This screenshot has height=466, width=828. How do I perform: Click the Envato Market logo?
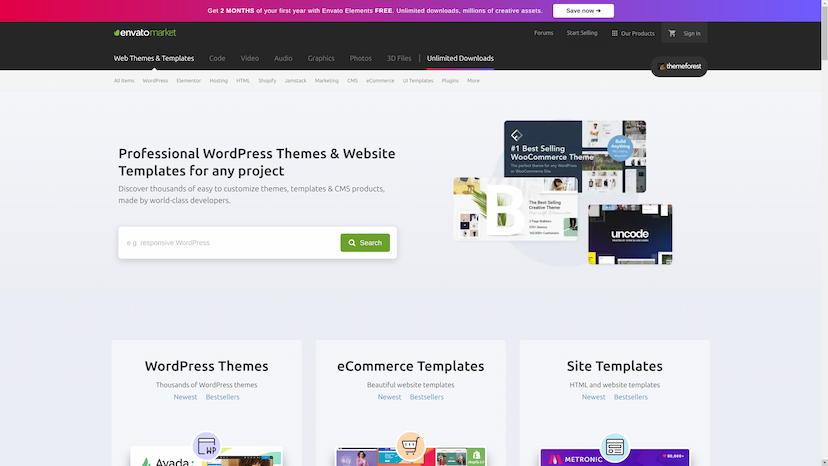[x=145, y=33]
